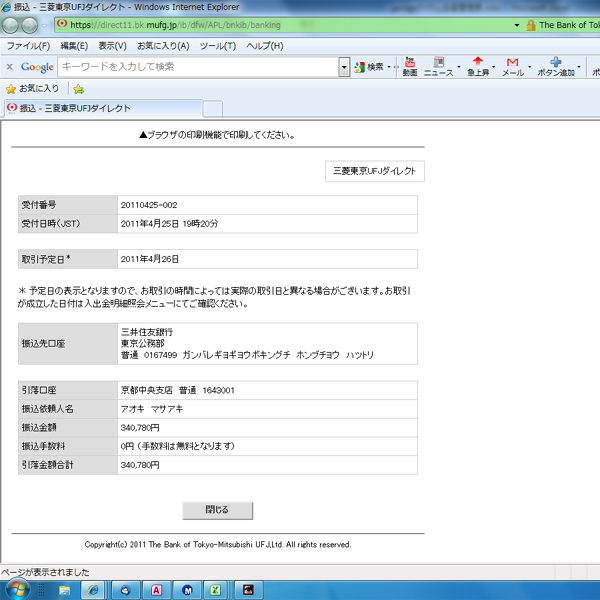Click the ブラウザの印刷機能で印刷してください notice
Image resolution: width=600 pixels, height=600 pixels.
pyautogui.click(x=217, y=135)
